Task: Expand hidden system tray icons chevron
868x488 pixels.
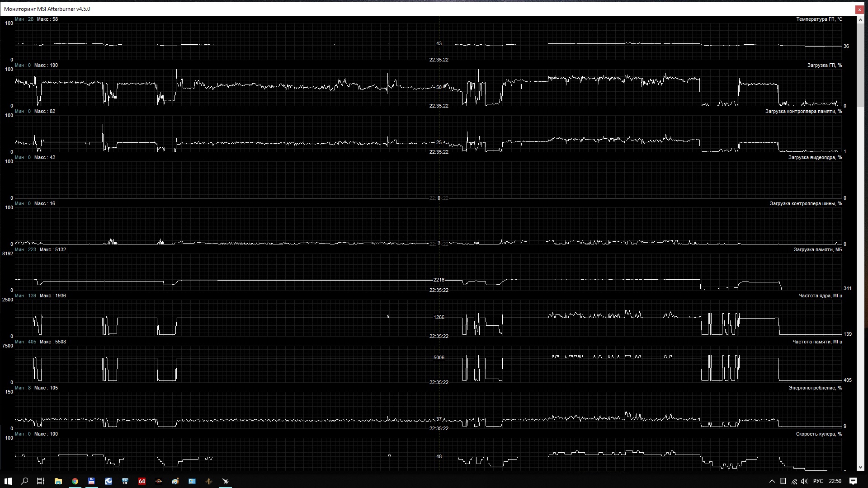Action: (x=772, y=481)
